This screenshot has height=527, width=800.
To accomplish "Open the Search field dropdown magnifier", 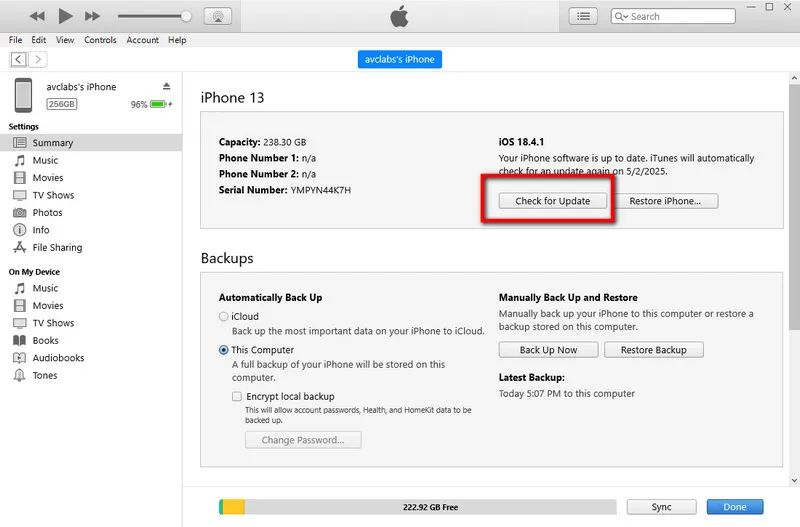I will 622,16.
